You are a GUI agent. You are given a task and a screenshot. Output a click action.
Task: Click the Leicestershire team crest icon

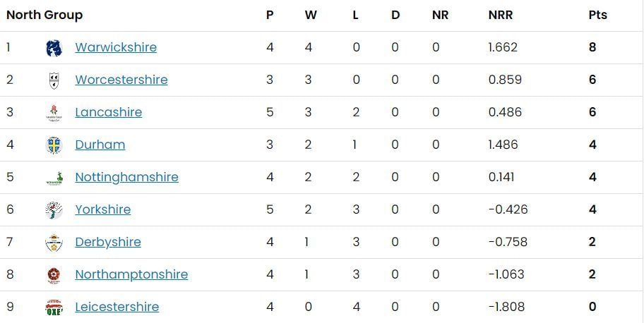click(54, 307)
